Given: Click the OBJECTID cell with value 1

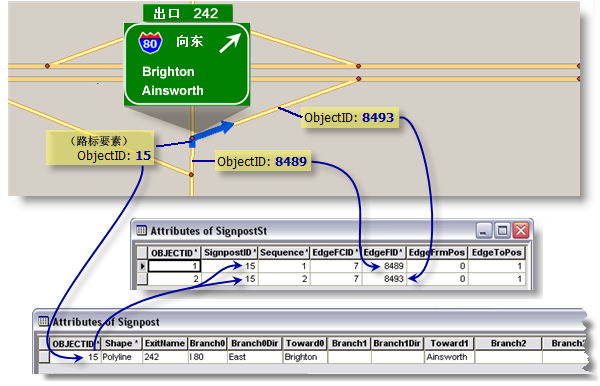Looking at the screenshot, I should [x=174, y=266].
